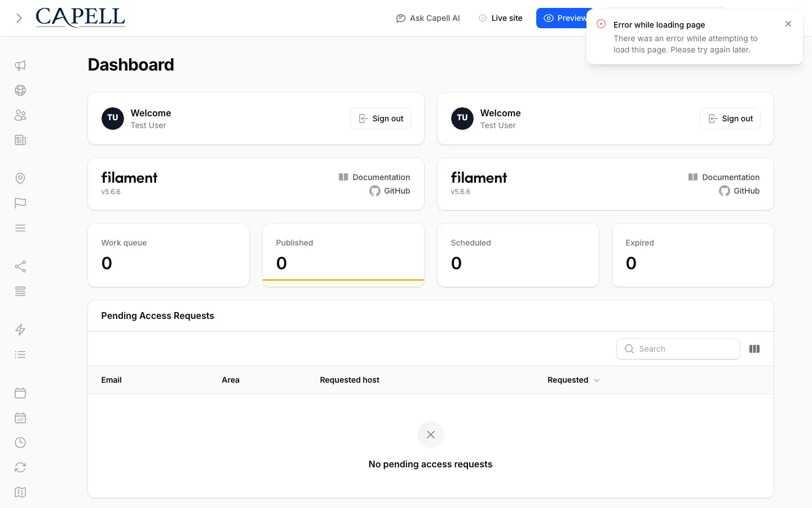Viewport: 812px width, 508px height.
Task: Open the lightning bolt sidebar icon
Action: [x=20, y=330]
